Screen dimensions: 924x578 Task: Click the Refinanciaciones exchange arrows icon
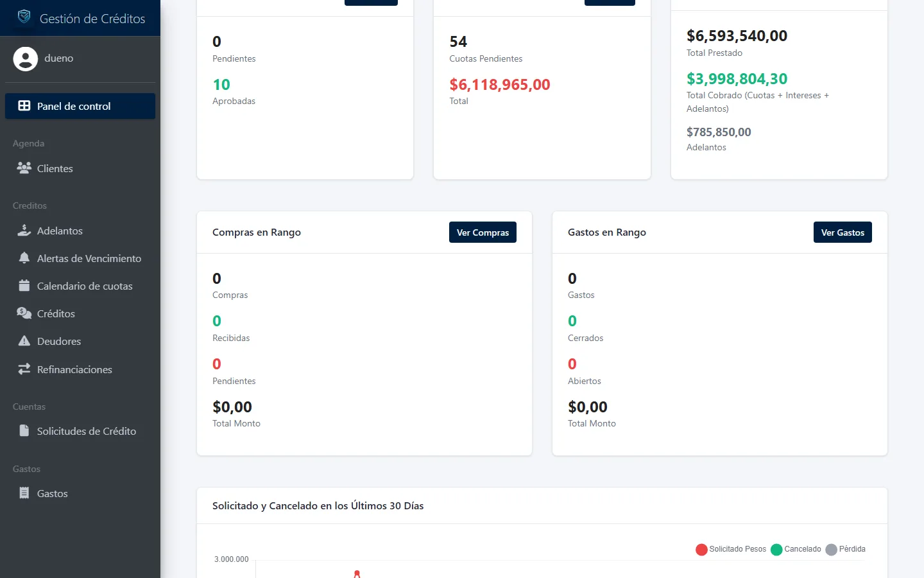pyautogui.click(x=24, y=369)
